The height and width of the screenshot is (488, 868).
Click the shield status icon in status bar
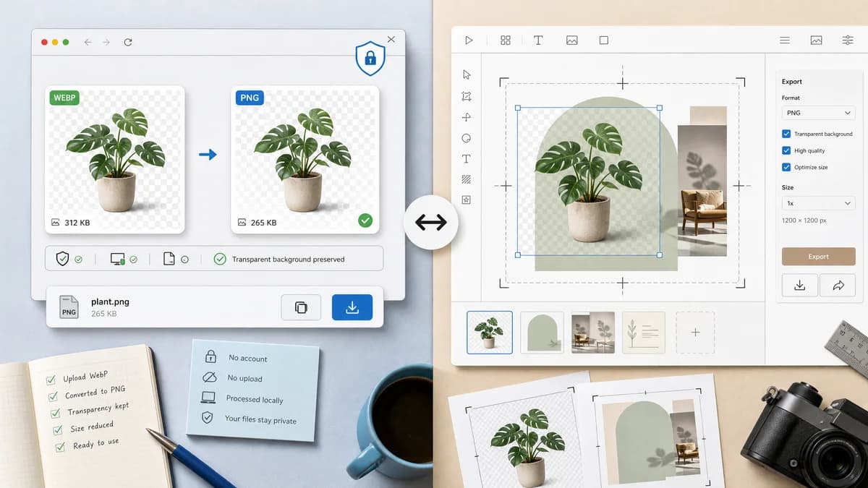coord(63,258)
